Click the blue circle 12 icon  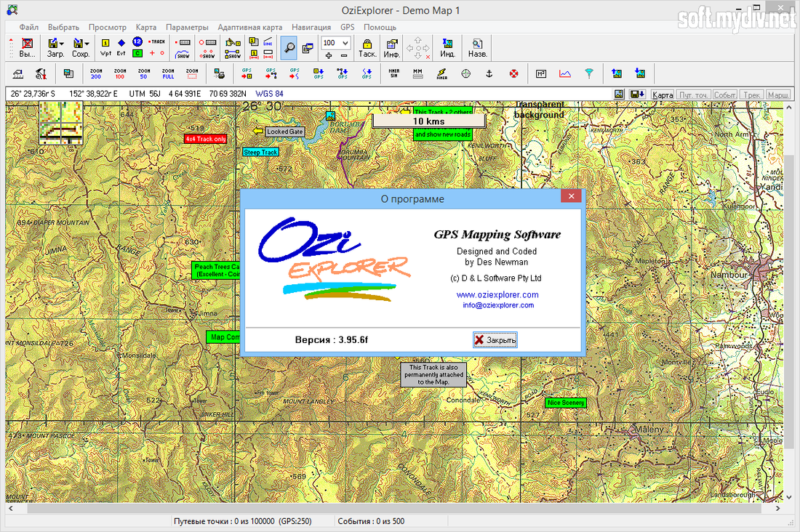click(137, 41)
